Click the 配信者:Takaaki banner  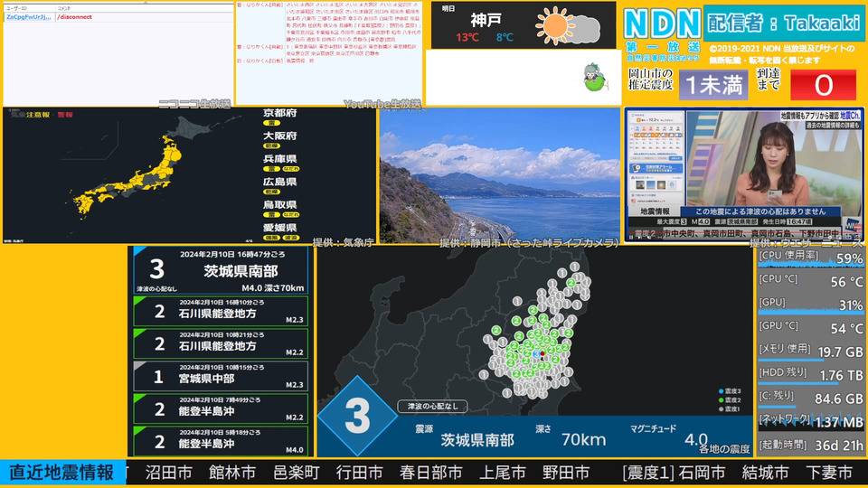(x=784, y=23)
